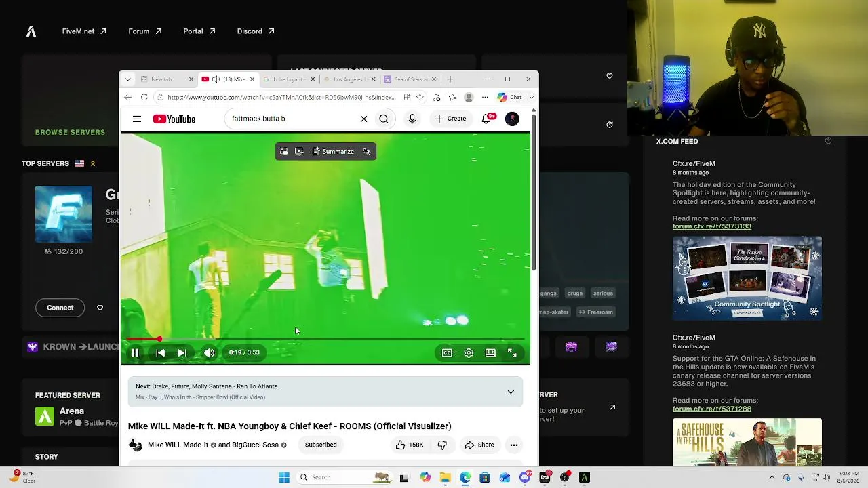
Task: Connect to the top FiveM server
Action: 60,308
